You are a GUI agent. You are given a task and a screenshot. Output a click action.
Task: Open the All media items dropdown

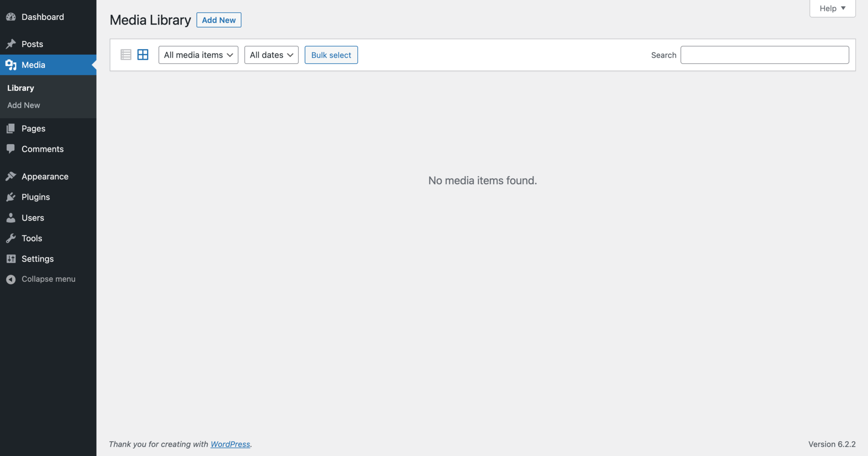pyautogui.click(x=198, y=55)
